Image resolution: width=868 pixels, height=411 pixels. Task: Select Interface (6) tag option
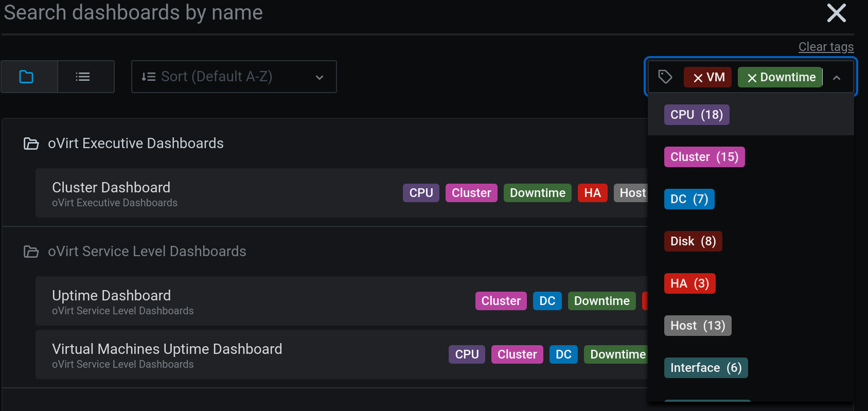pos(705,368)
